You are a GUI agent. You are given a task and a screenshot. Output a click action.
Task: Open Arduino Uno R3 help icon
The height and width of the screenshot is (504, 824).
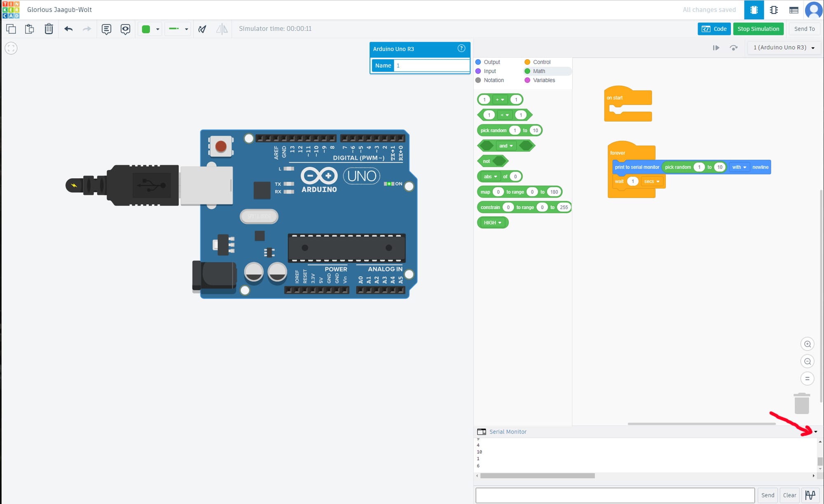461,48
